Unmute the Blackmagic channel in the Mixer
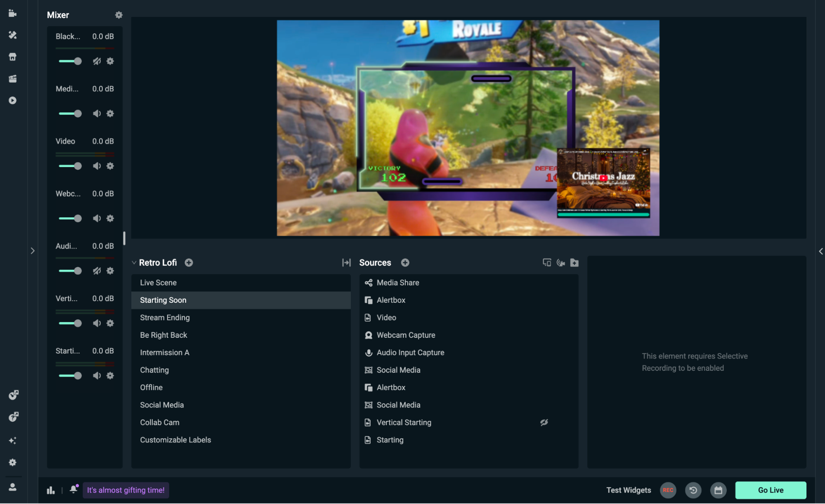The width and height of the screenshot is (825, 504). (97, 61)
